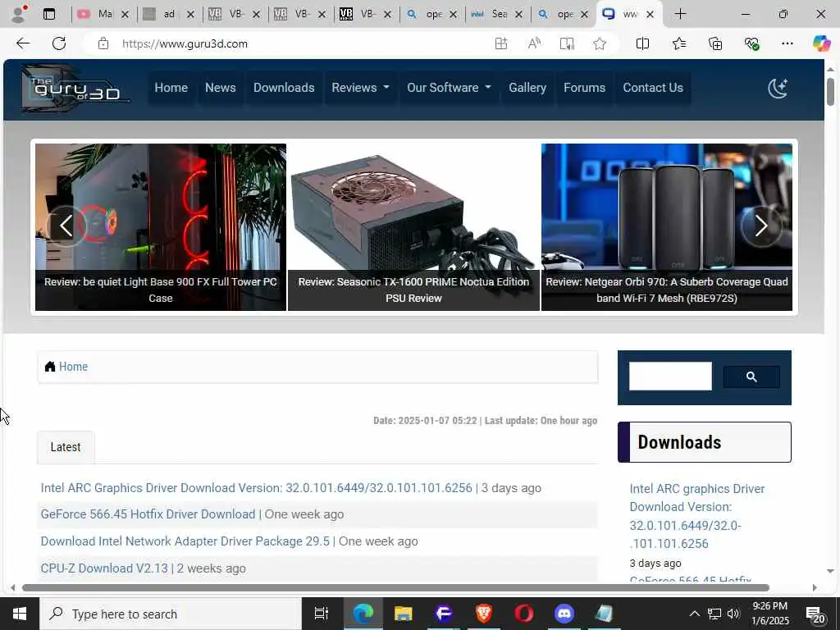Click the address bar URL
This screenshot has height=630, width=840.
coord(185,43)
